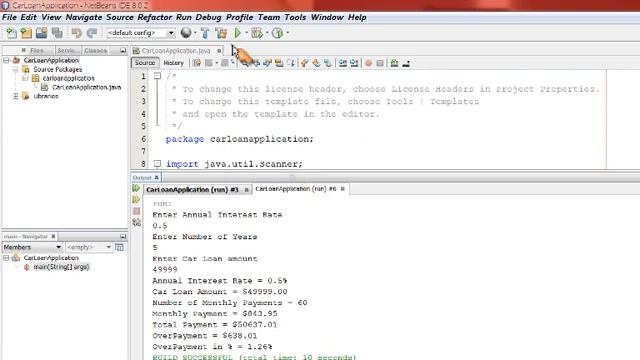Collapse the carloanapplication package node
The image size is (640, 360).
(25, 78)
